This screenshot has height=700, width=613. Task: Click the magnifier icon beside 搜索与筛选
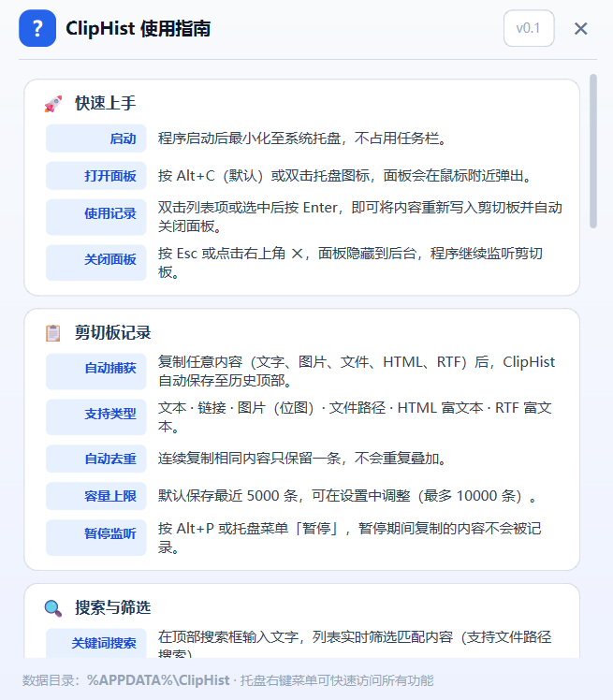point(53,608)
